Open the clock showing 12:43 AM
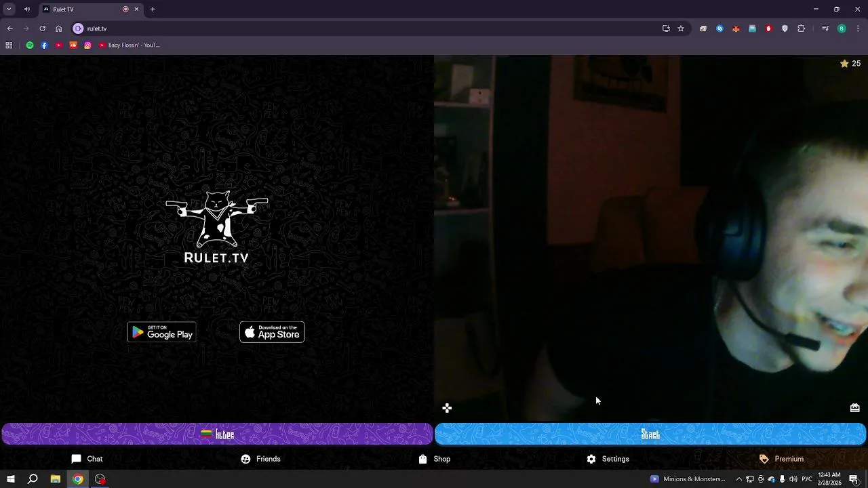Image resolution: width=868 pixels, height=488 pixels. coord(829,479)
